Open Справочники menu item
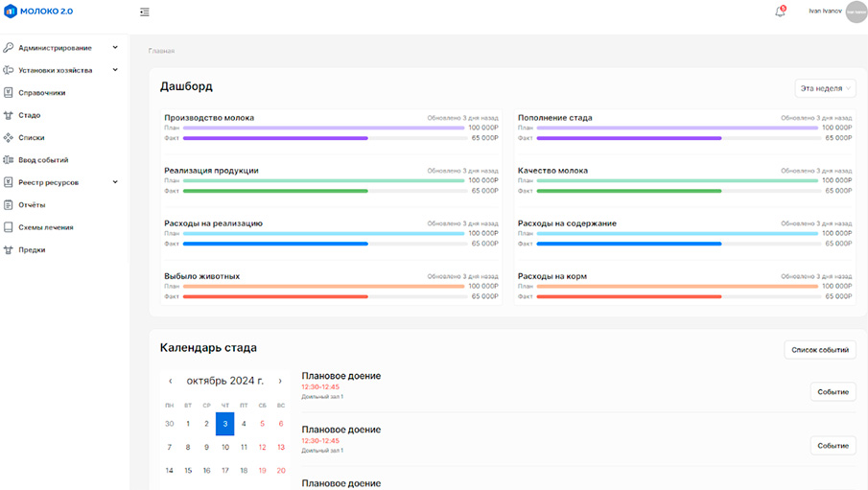868x490 pixels. pyautogui.click(x=42, y=92)
